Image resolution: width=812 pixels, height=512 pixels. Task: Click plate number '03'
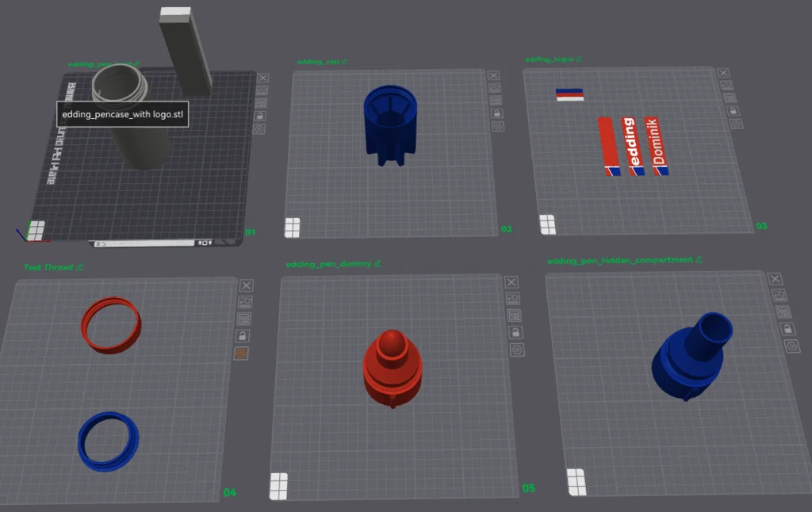click(761, 226)
